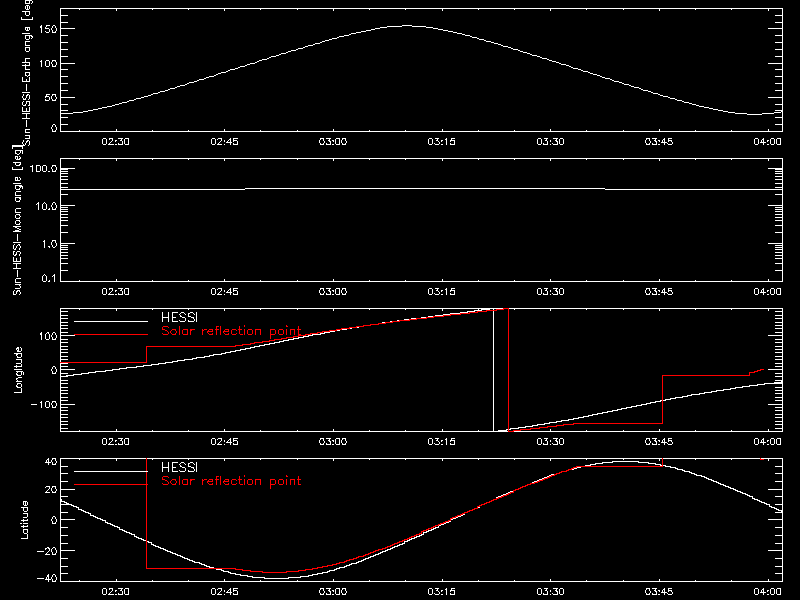
Task: Click 03:00 time label under Longitude plot
Action: click(333, 442)
